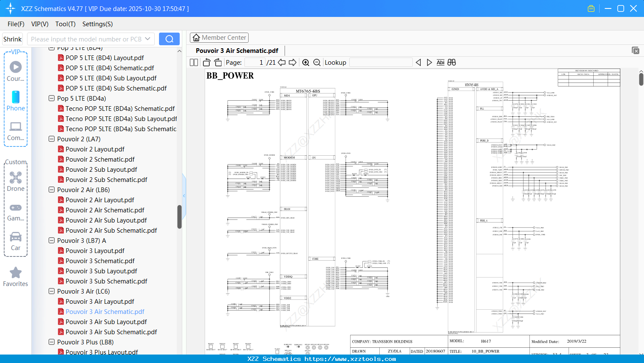Open the Tool(T) menu
The image size is (644, 363).
coord(65,24)
